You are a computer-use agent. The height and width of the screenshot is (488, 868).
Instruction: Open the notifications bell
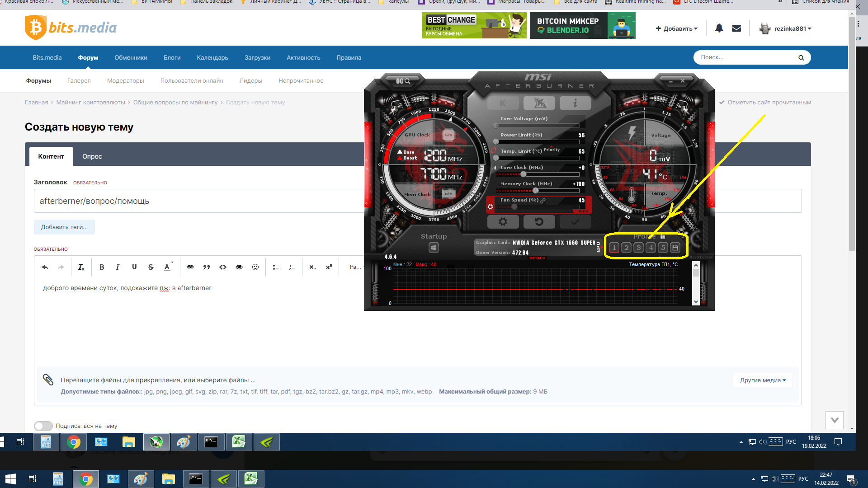tap(719, 28)
